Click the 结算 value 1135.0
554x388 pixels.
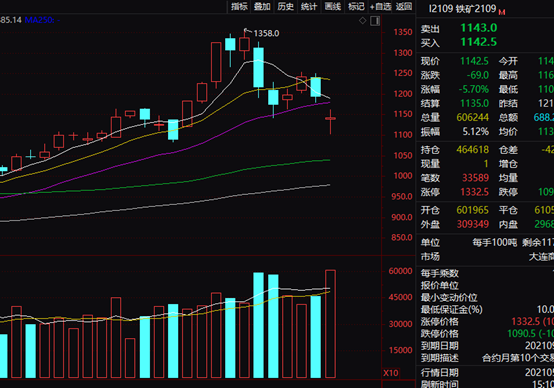click(x=474, y=104)
